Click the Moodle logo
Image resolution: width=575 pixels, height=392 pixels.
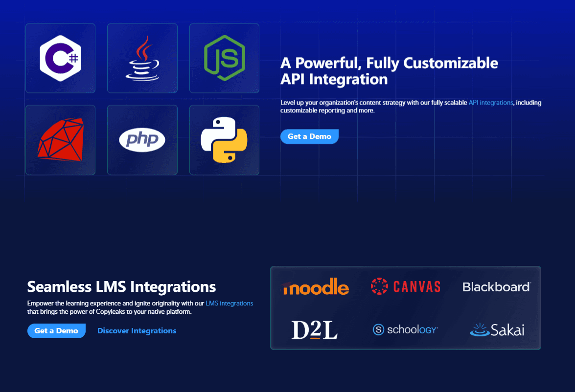316,287
